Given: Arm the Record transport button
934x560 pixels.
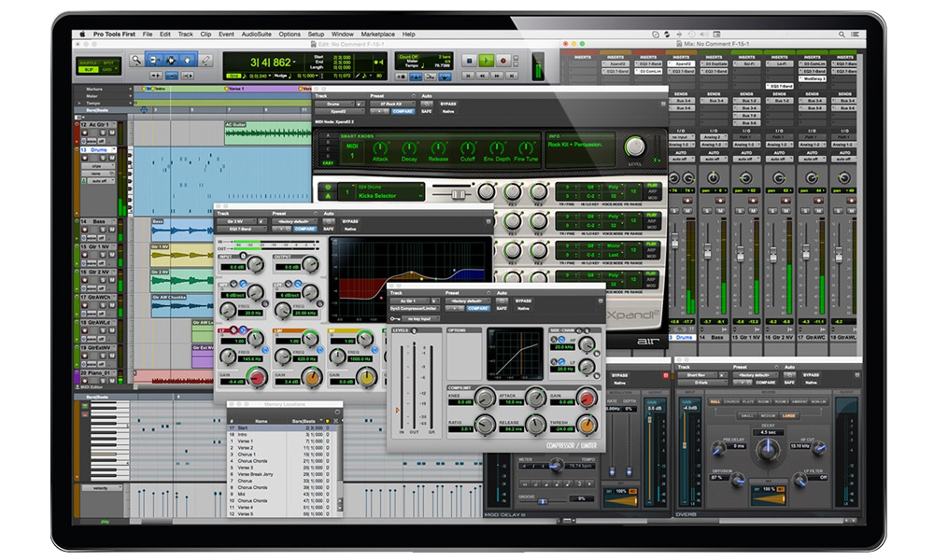Looking at the screenshot, I should tap(503, 61).
